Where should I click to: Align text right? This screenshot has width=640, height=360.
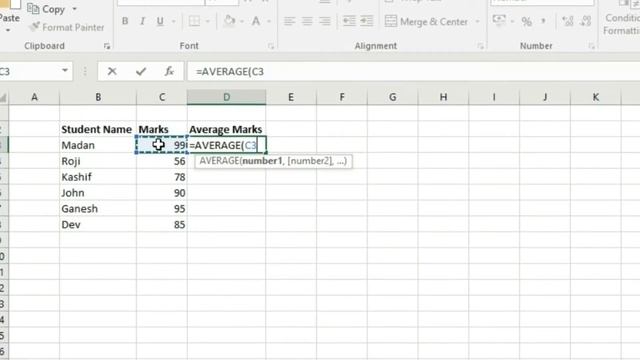tap(325, 21)
